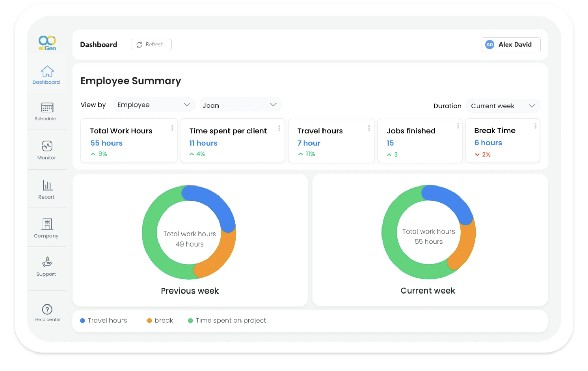Select the Report label in the sidebar
The width and height of the screenshot is (588, 371).
click(46, 197)
